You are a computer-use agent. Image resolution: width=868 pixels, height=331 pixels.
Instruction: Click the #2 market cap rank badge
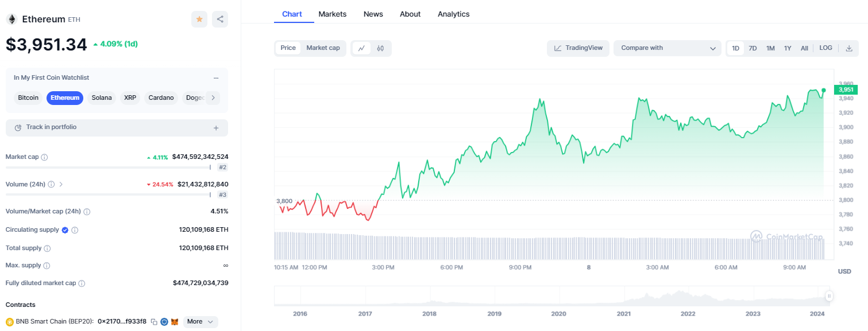tap(222, 168)
